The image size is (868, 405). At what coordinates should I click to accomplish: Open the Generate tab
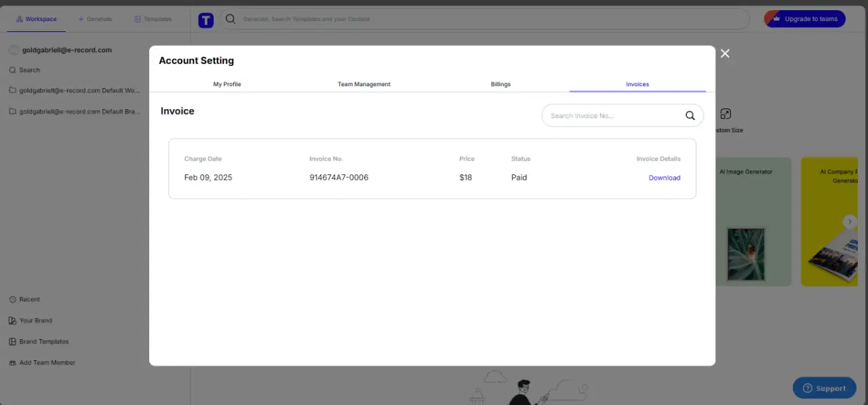coord(95,19)
